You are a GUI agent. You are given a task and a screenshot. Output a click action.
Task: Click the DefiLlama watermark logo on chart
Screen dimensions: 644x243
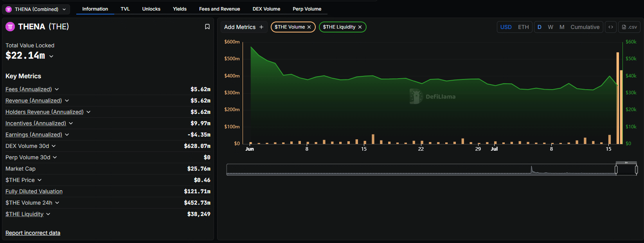pos(416,96)
